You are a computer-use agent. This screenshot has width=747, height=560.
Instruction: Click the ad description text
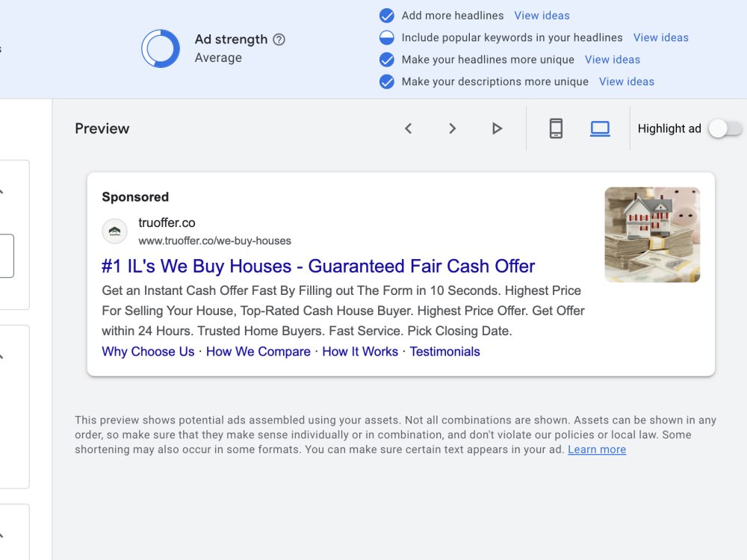tap(343, 311)
